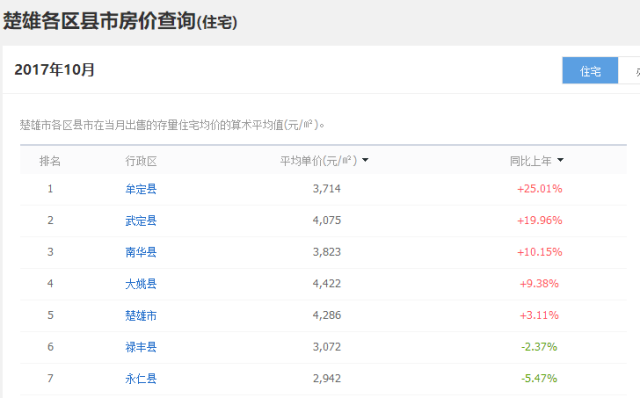Click the 同比上年 header text

[530, 161]
